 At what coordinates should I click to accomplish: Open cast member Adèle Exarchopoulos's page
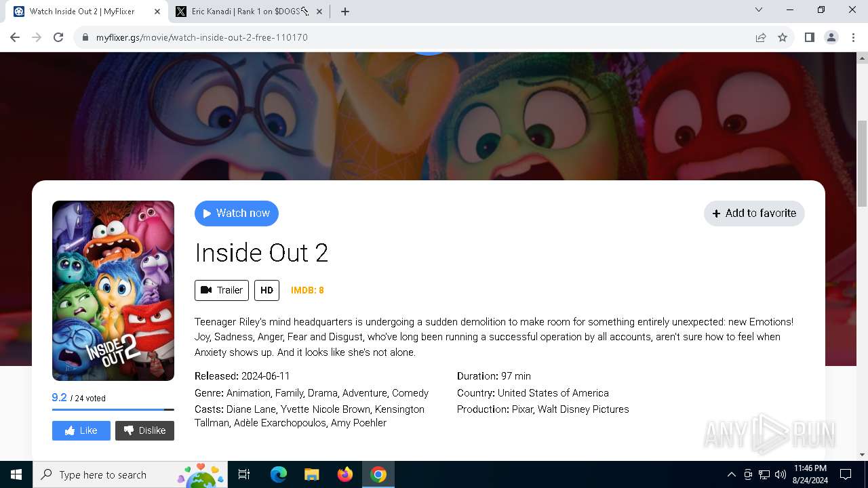[280, 423]
